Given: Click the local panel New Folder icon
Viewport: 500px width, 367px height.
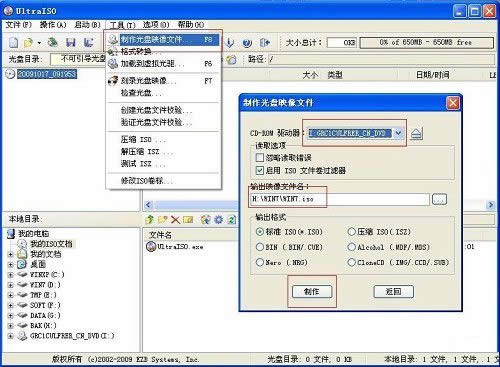Looking at the screenshot, I should (163, 219).
